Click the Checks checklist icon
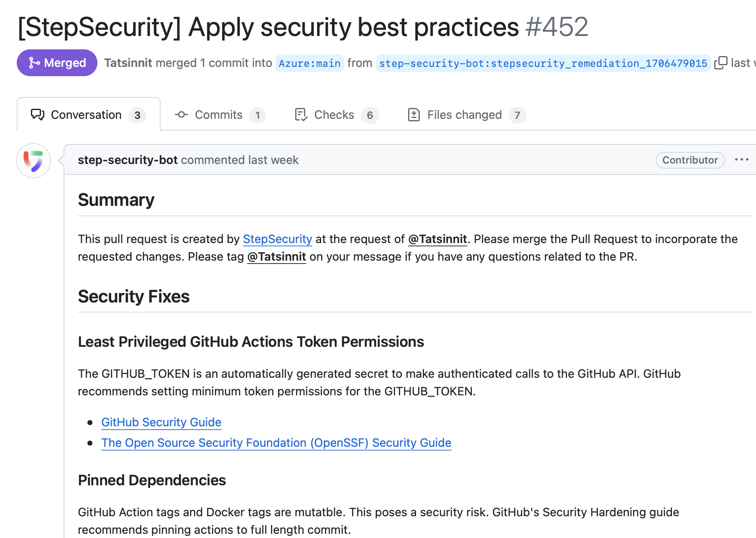 301,115
